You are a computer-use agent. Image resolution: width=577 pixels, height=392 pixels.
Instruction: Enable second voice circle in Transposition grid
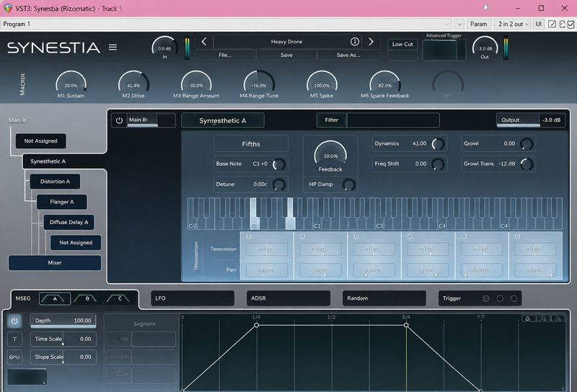coord(302,236)
